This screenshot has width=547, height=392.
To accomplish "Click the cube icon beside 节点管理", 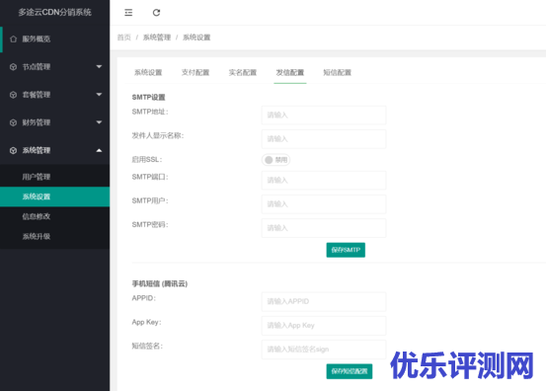I will (x=13, y=67).
